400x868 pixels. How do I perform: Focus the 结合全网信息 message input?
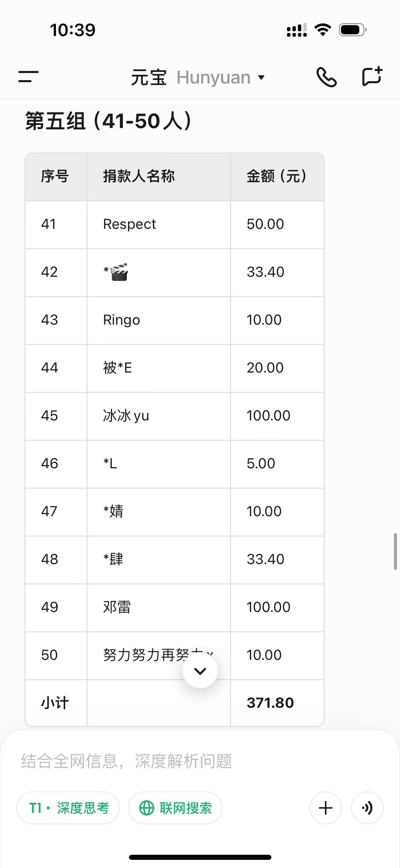point(200,761)
